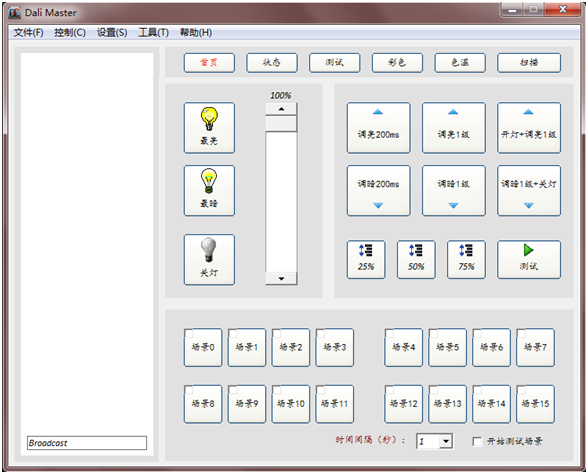This screenshot has width=588, height=474.
Task: Activate the 场景7 scene button
Action: 536,347
